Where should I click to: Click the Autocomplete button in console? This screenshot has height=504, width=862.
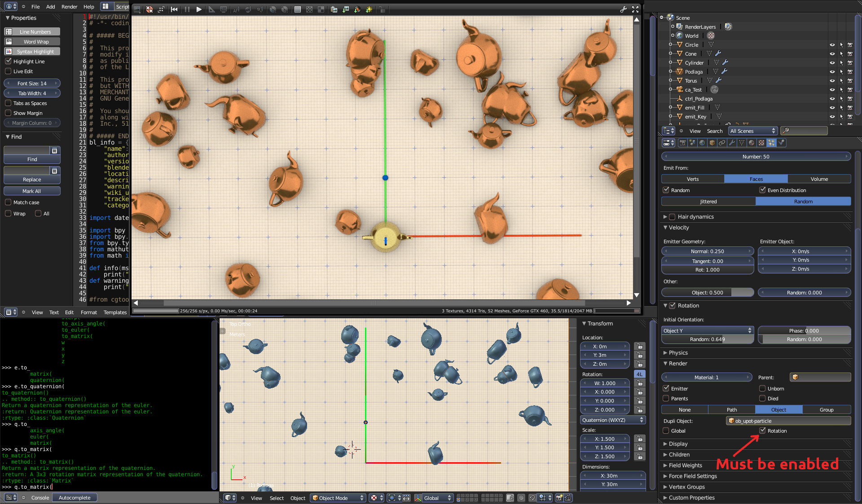tap(75, 498)
